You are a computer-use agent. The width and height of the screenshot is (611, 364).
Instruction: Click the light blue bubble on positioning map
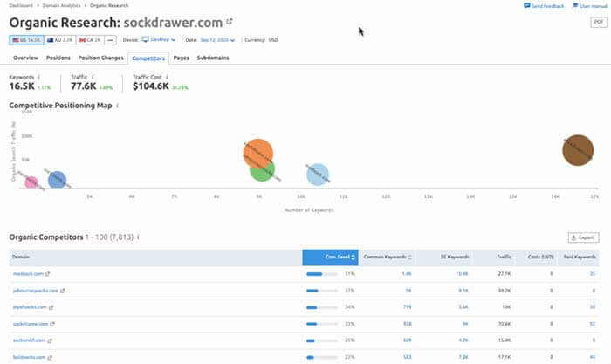pyautogui.click(x=318, y=175)
